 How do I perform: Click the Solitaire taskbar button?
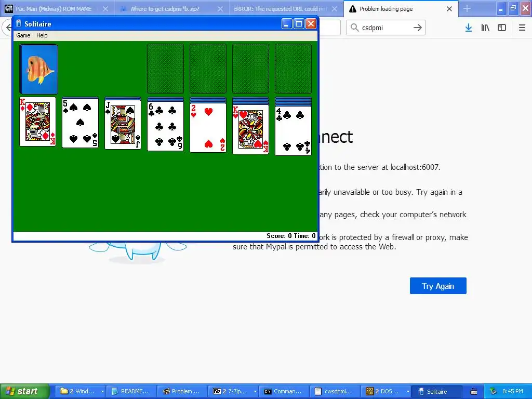436,391
